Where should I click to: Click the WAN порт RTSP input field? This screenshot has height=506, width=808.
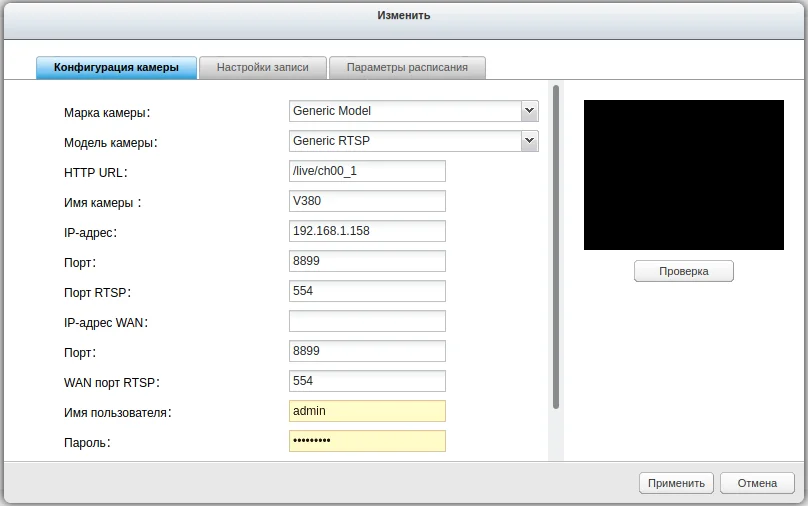pos(367,381)
